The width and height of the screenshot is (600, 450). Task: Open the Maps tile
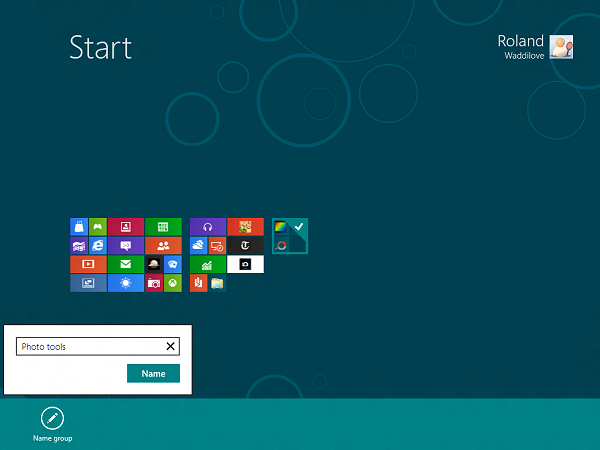[79, 246]
